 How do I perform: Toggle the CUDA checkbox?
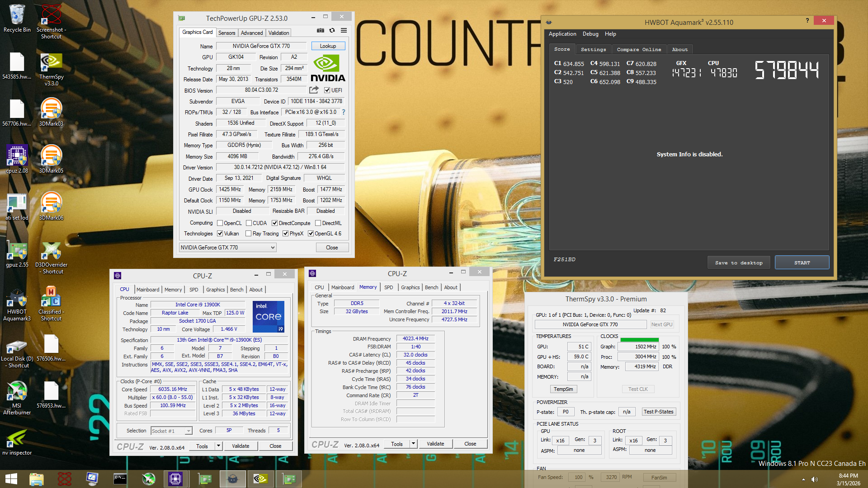click(x=249, y=223)
